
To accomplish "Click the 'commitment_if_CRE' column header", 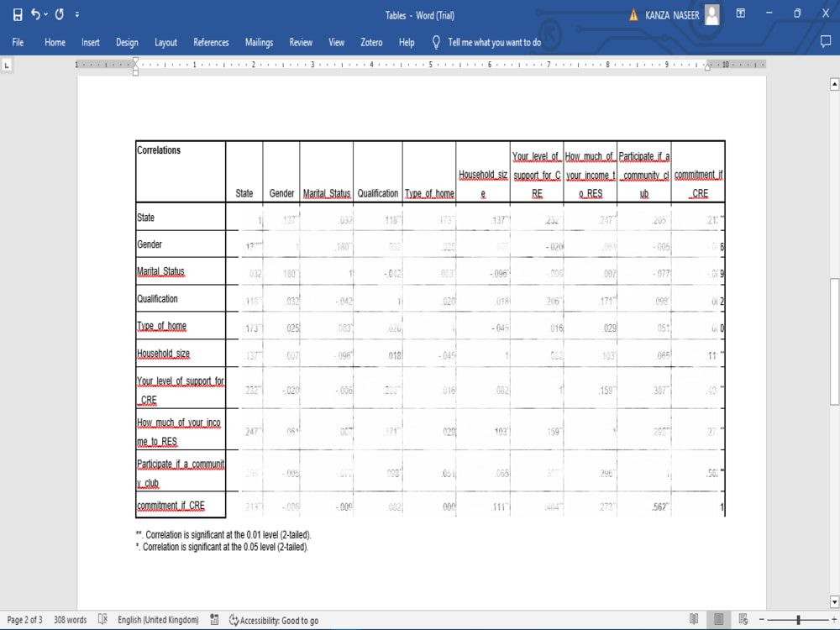I will pyautogui.click(x=698, y=184).
